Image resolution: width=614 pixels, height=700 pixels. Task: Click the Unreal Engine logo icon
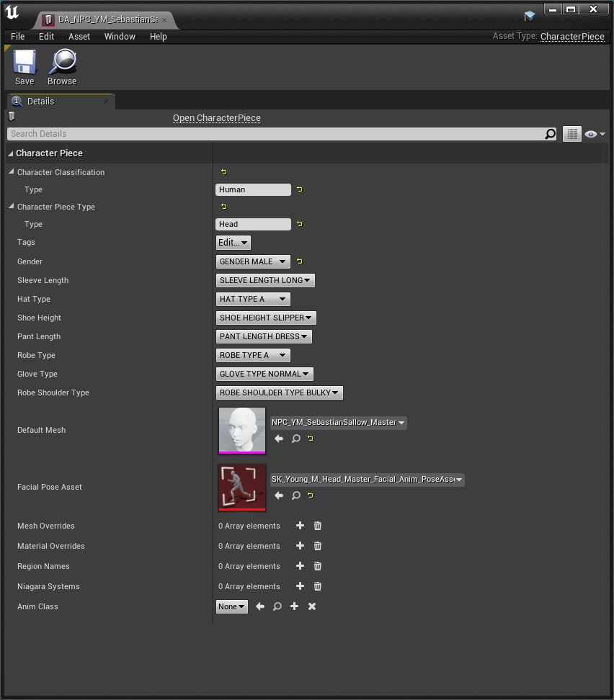(12, 12)
